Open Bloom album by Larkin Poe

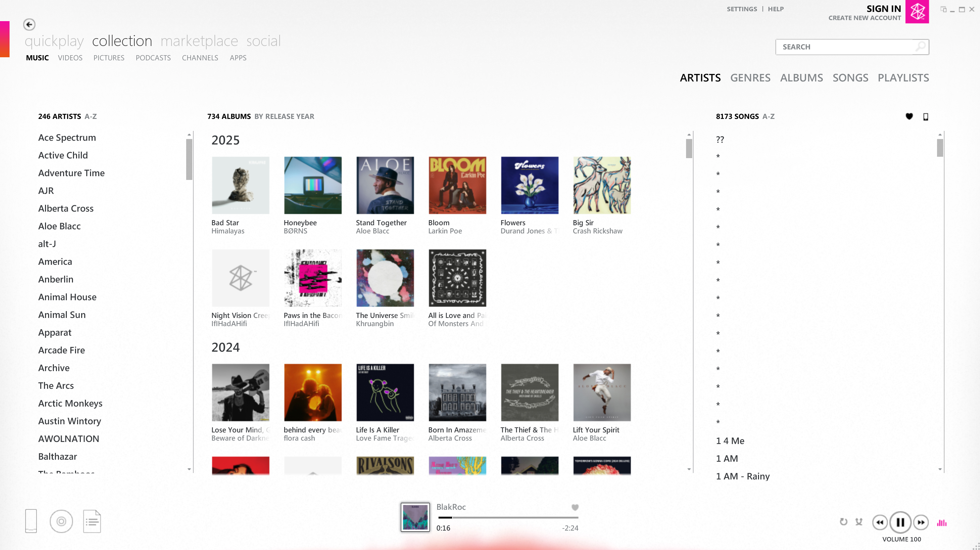coord(457,185)
